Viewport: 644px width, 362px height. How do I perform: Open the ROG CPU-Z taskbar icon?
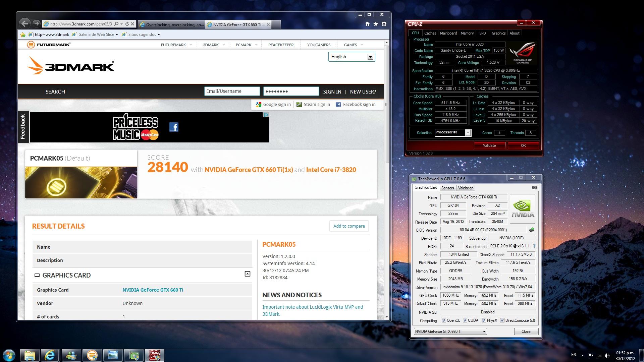[154, 355]
